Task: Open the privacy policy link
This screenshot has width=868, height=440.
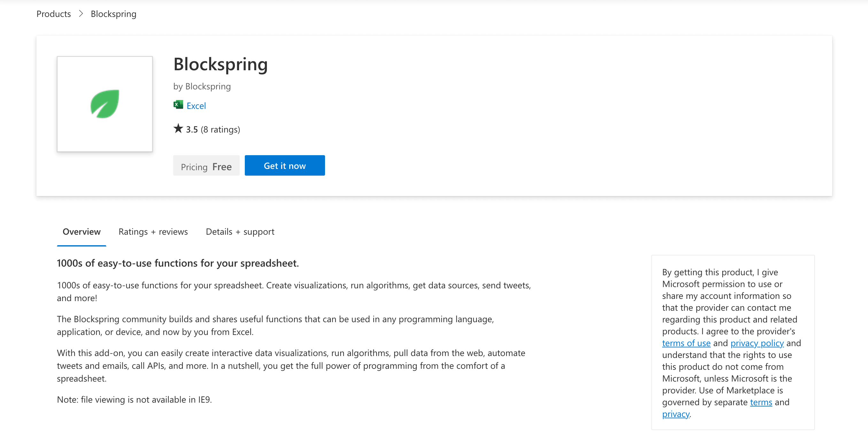Action: (x=757, y=343)
